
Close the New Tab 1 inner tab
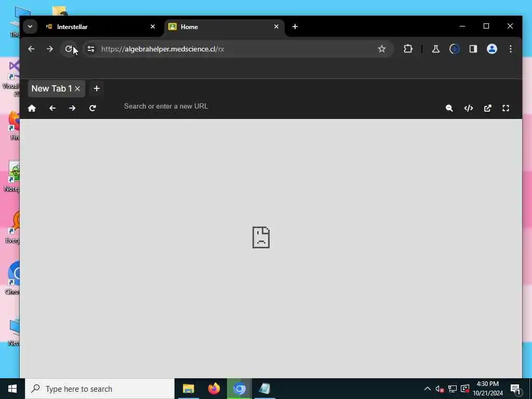[77, 88]
